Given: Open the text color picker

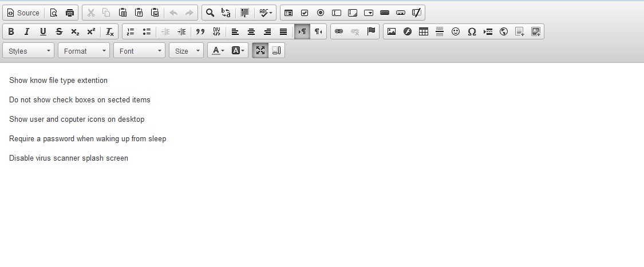Looking at the screenshot, I should click(x=218, y=51).
